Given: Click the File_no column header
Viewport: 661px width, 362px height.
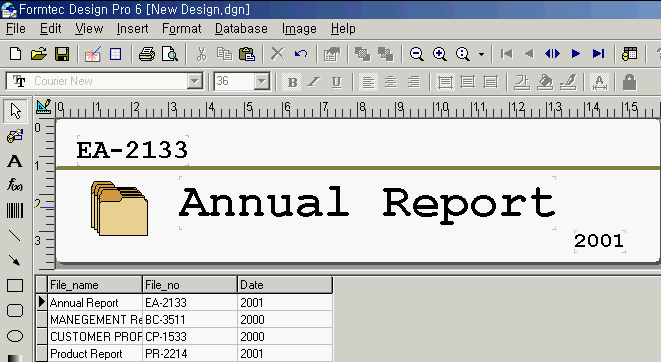Looking at the screenshot, I should click(x=190, y=285).
